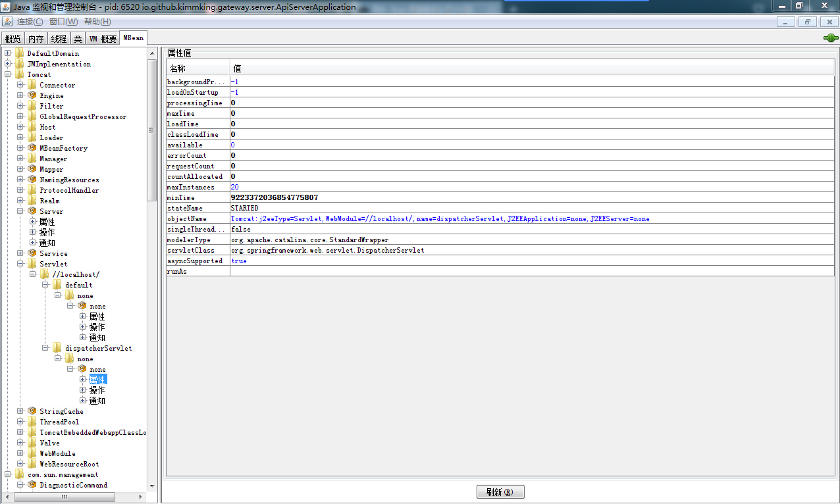The height and width of the screenshot is (504, 840).
Task: Select WebResourceRoot in the tree
Action: 69,464
